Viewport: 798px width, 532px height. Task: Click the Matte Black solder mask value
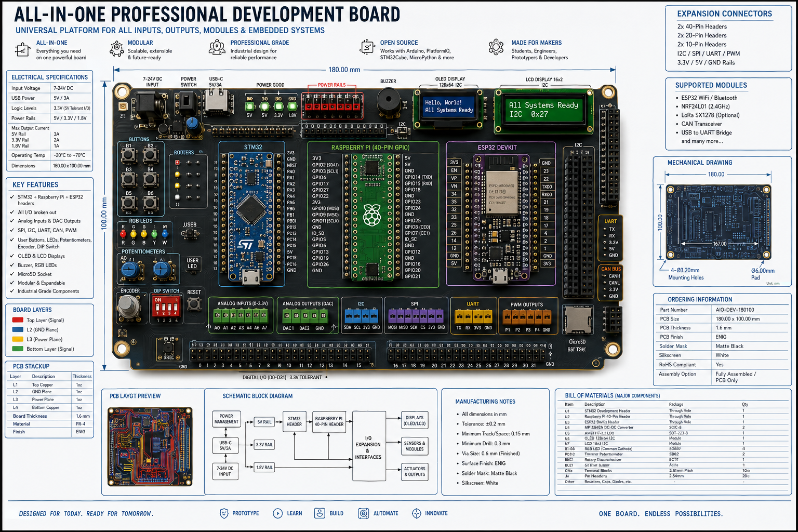729,346
